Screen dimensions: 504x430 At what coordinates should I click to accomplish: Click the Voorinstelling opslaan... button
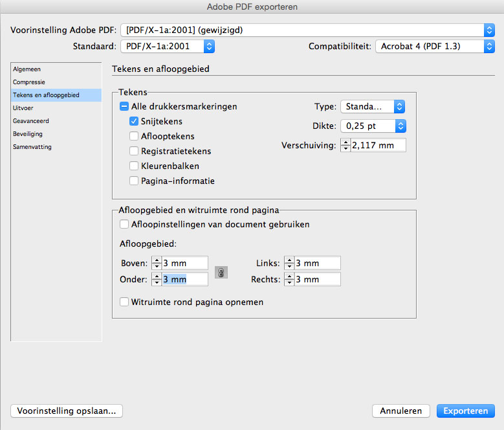coord(67,411)
